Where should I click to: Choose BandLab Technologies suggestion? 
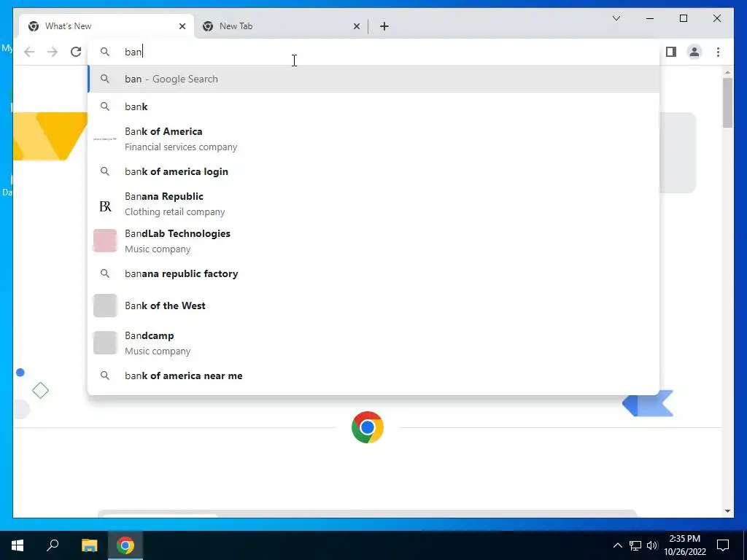373,241
